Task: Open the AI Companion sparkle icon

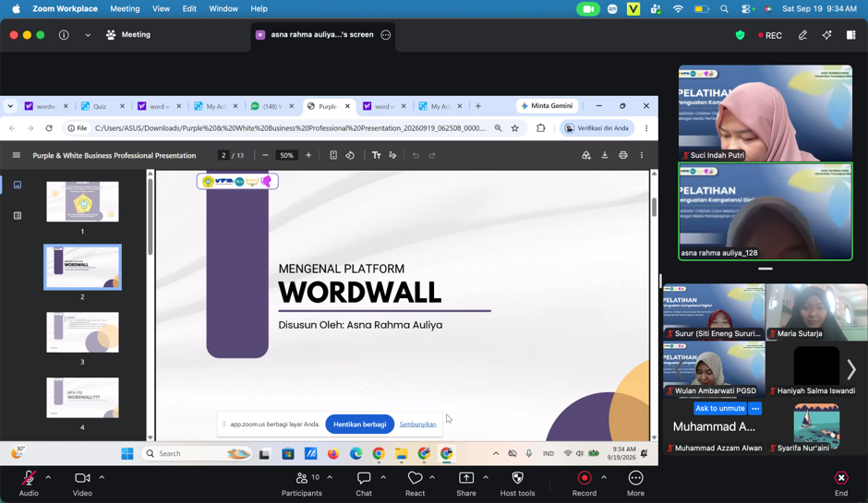Action: (827, 35)
